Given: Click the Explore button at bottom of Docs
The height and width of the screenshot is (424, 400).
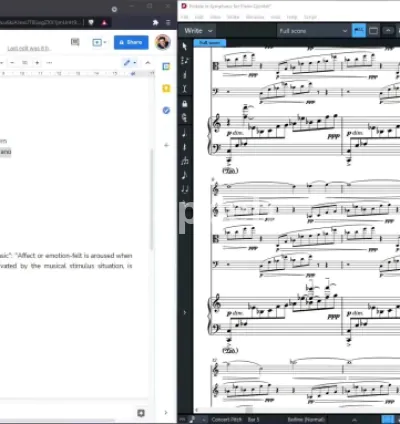Looking at the screenshot, I should [x=141, y=413].
